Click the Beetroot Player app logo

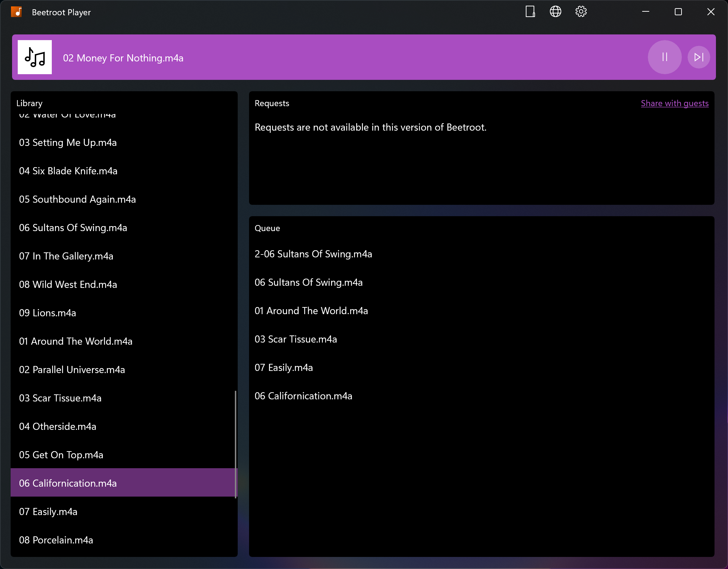coord(17,12)
